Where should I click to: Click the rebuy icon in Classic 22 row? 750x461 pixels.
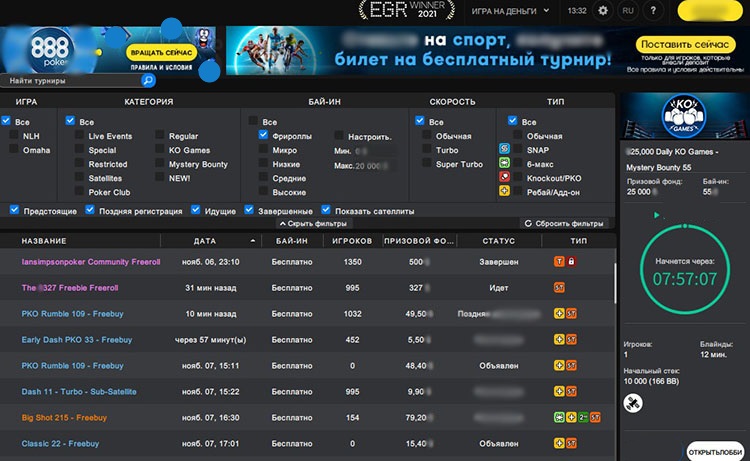pyautogui.click(x=559, y=443)
